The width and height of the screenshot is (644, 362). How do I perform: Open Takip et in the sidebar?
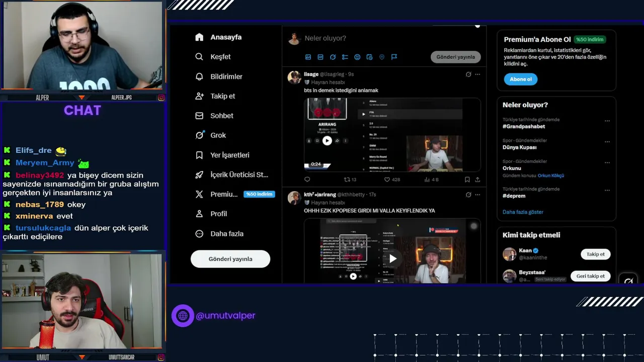[215, 96]
